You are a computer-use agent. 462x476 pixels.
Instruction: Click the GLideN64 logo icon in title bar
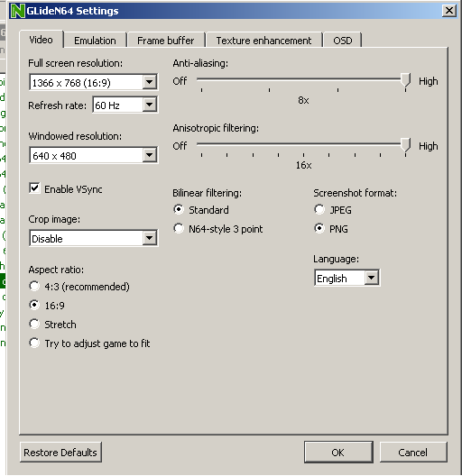tap(17, 11)
